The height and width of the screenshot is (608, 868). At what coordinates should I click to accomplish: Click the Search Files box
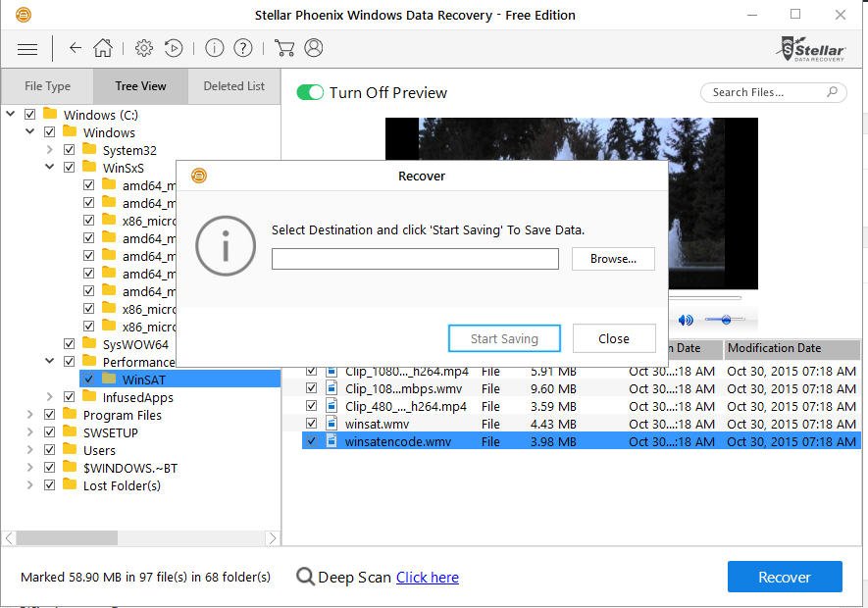pyautogui.click(x=773, y=92)
